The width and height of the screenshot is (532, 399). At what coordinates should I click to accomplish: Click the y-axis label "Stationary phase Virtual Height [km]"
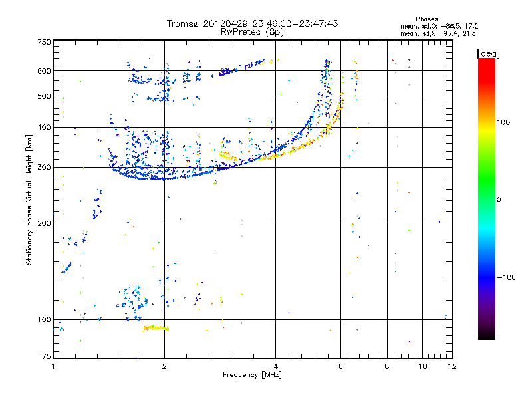[29, 200]
